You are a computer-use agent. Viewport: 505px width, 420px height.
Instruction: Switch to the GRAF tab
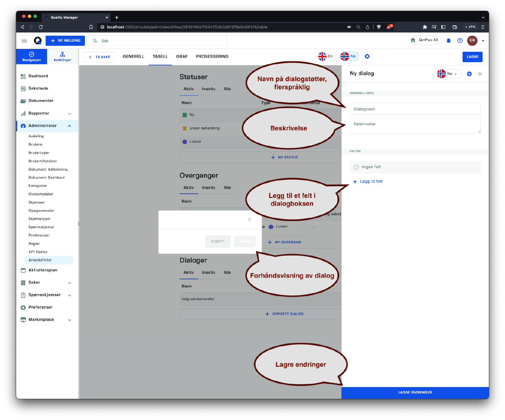point(182,56)
